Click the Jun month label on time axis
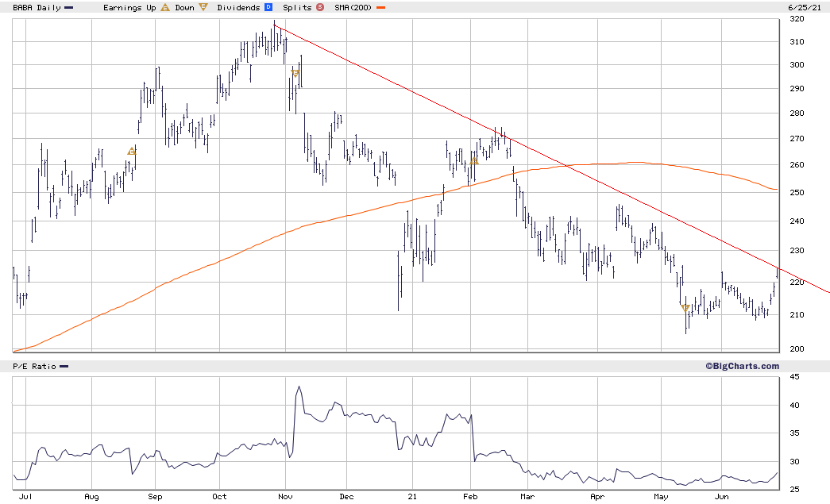The height and width of the screenshot is (504, 830). [721, 497]
